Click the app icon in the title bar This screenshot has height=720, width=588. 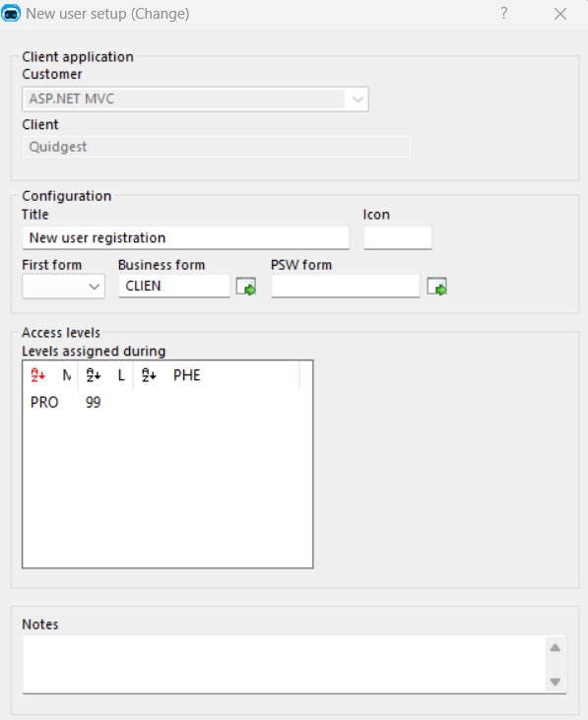(11, 14)
